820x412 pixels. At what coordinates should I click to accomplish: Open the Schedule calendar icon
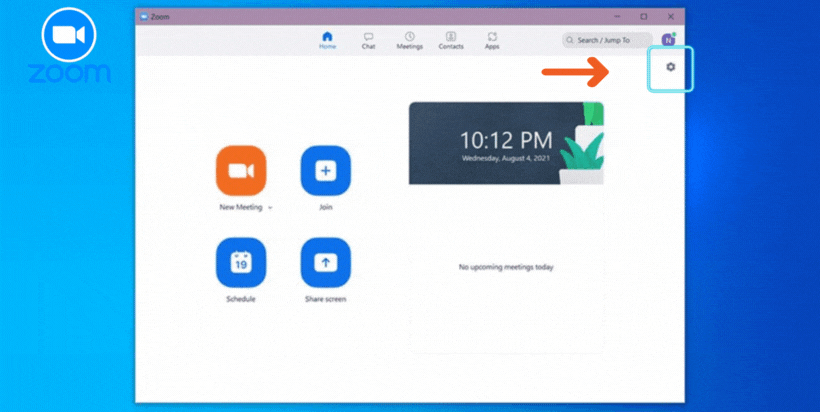[x=241, y=263]
